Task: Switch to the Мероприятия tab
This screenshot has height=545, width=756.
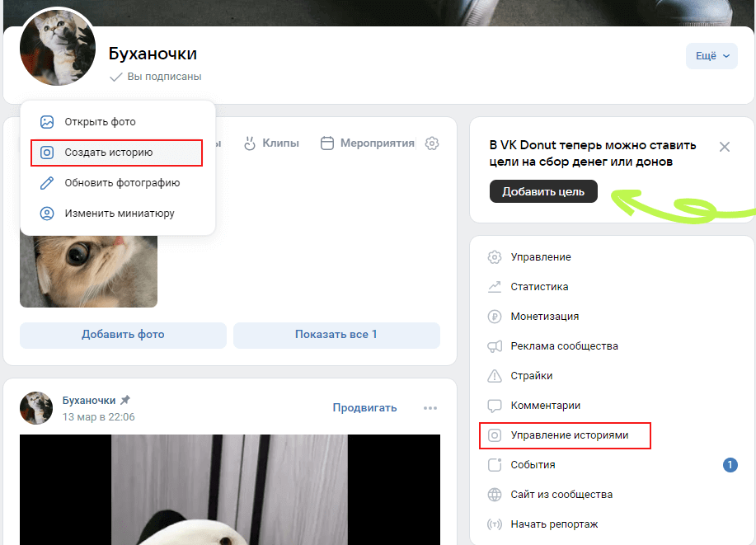Action: pyautogui.click(x=368, y=143)
